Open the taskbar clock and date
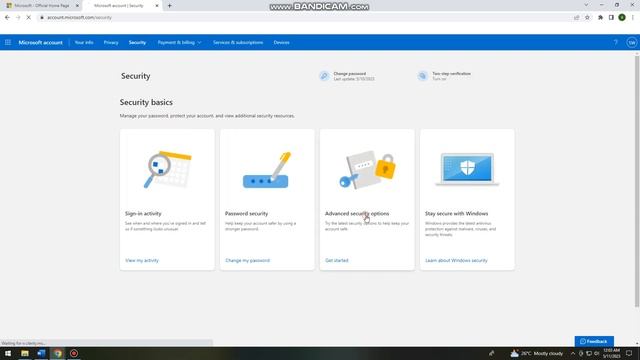 click(611, 353)
